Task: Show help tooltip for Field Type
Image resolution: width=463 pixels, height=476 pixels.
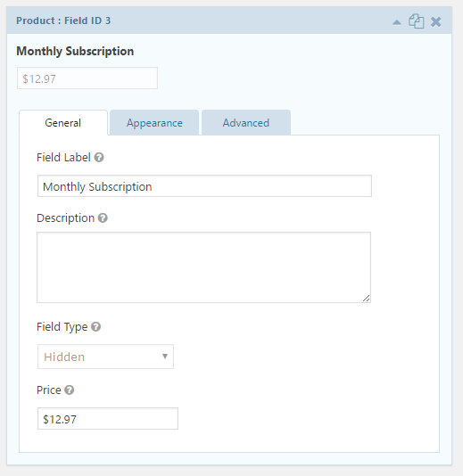Action: [x=95, y=326]
